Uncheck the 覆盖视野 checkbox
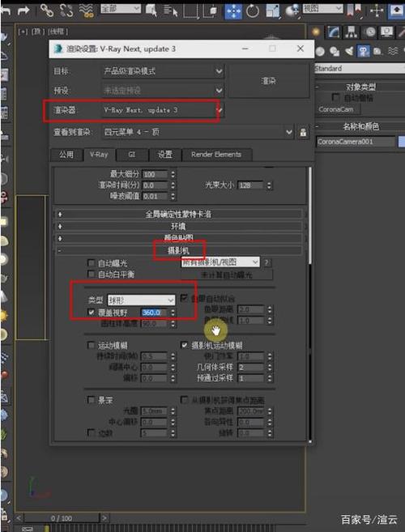This screenshot has height=532, width=405. (91, 312)
